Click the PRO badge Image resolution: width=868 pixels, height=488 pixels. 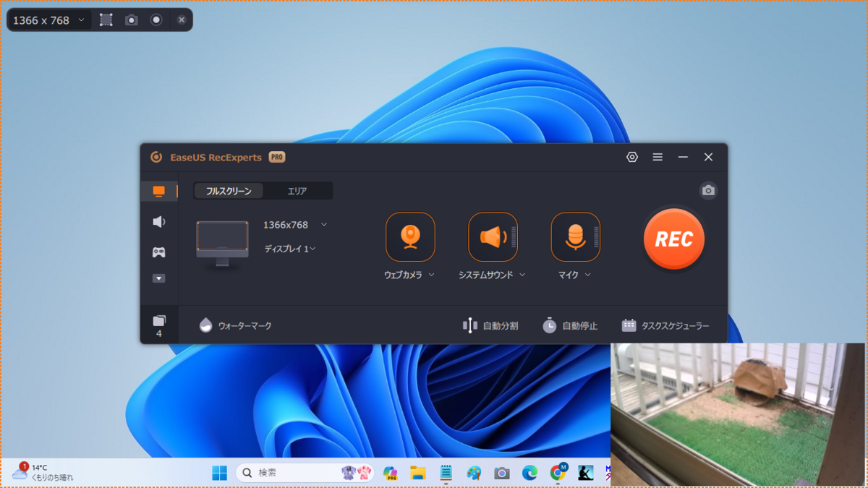tap(276, 157)
